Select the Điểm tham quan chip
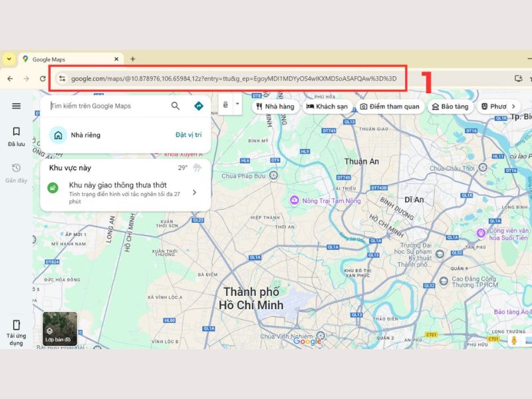Screen dimensions: 532x399 [390, 106]
